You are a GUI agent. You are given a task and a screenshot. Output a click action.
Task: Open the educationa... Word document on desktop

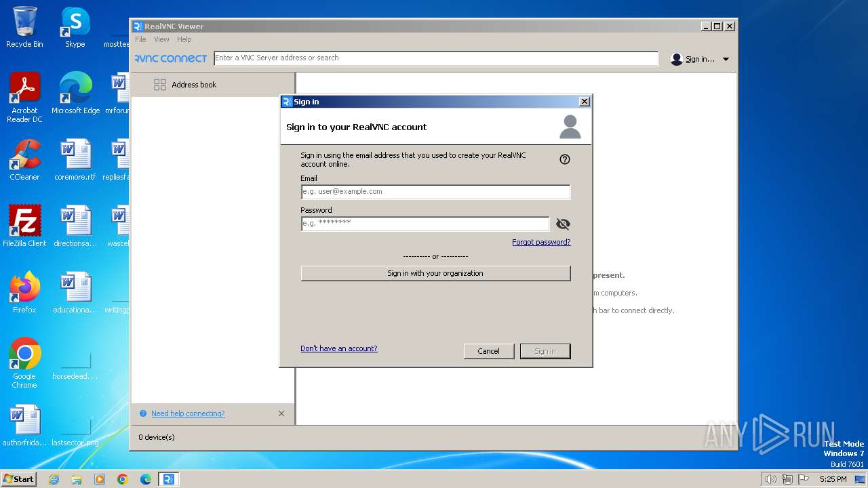point(75,293)
